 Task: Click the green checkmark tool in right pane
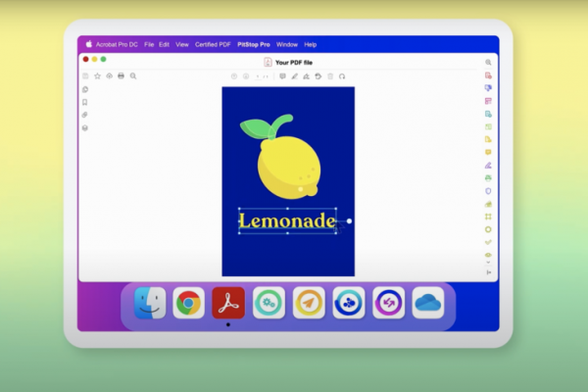click(x=488, y=241)
